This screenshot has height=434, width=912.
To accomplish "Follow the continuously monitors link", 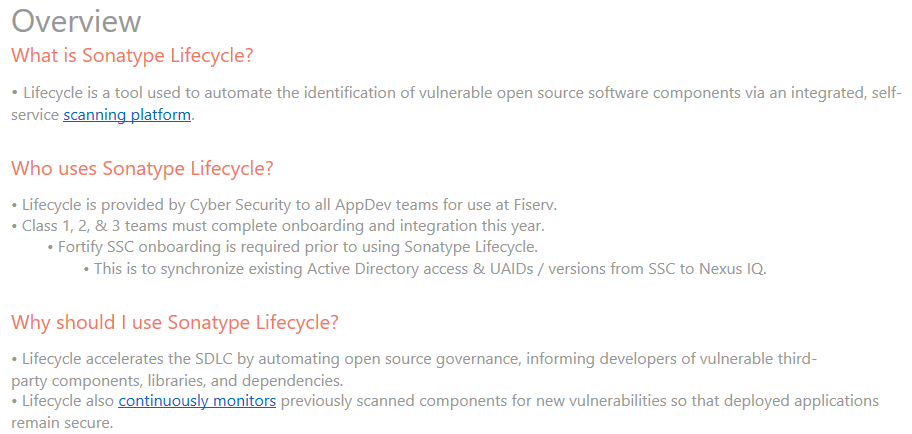I will pyautogui.click(x=197, y=401).
